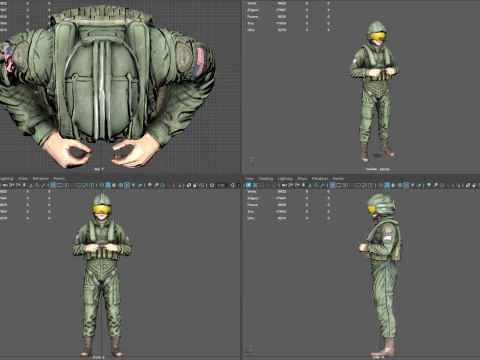Toggle 2D pan/zoom icon in side view toolbar
The height and width of the screenshot is (360, 480).
316,185
